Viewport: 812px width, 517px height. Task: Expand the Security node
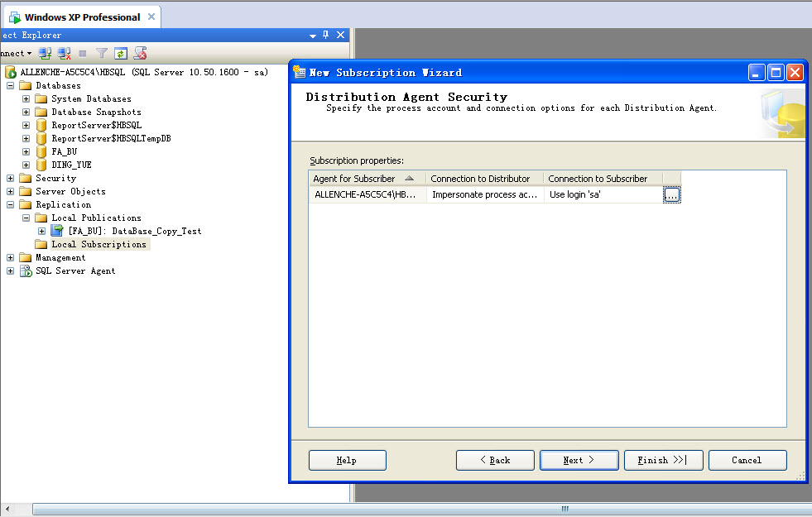pyautogui.click(x=11, y=178)
